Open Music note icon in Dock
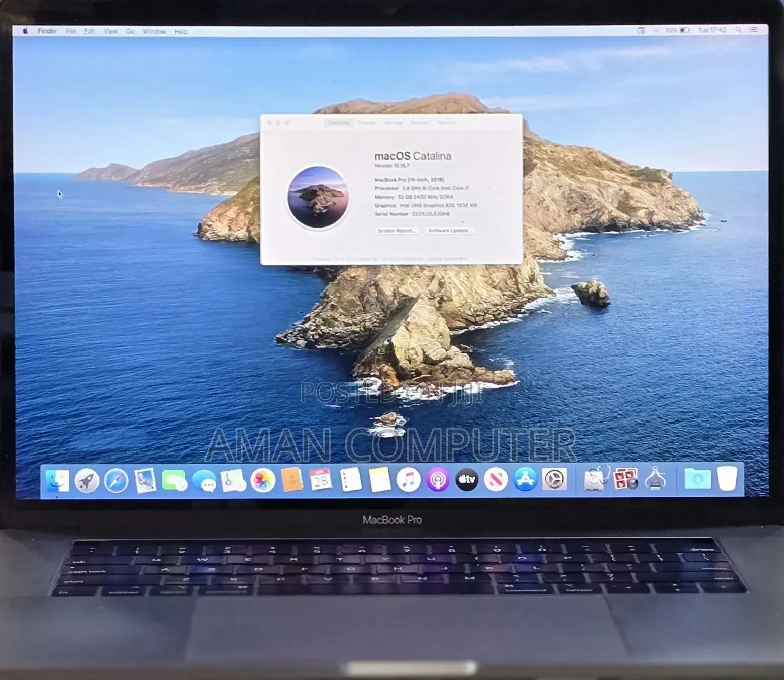The height and width of the screenshot is (680, 784). click(x=408, y=480)
